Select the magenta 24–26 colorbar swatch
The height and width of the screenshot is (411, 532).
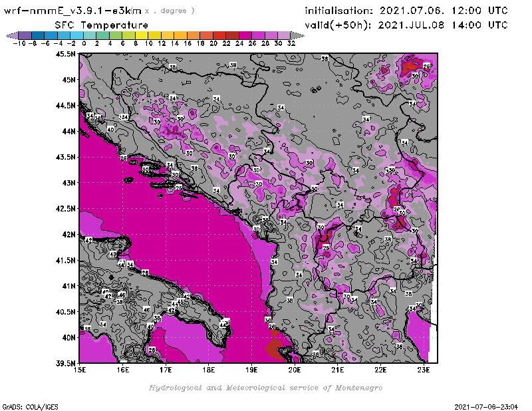point(245,35)
